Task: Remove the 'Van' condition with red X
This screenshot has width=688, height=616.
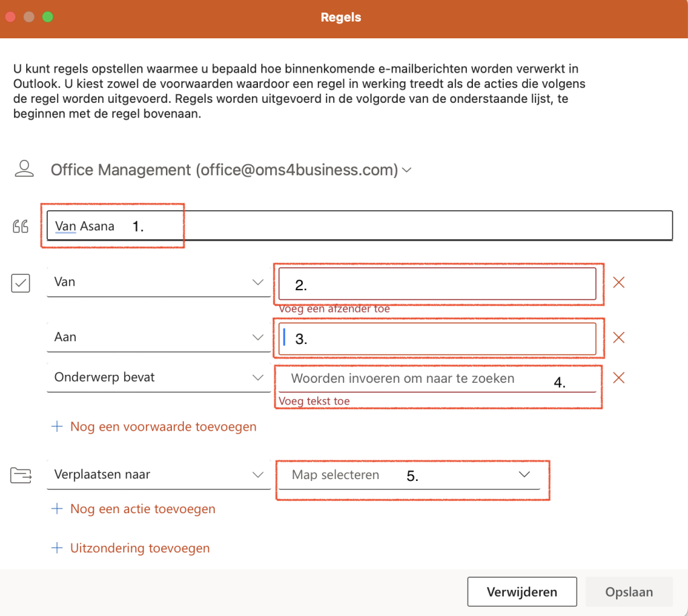Action: [x=619, y=283]
